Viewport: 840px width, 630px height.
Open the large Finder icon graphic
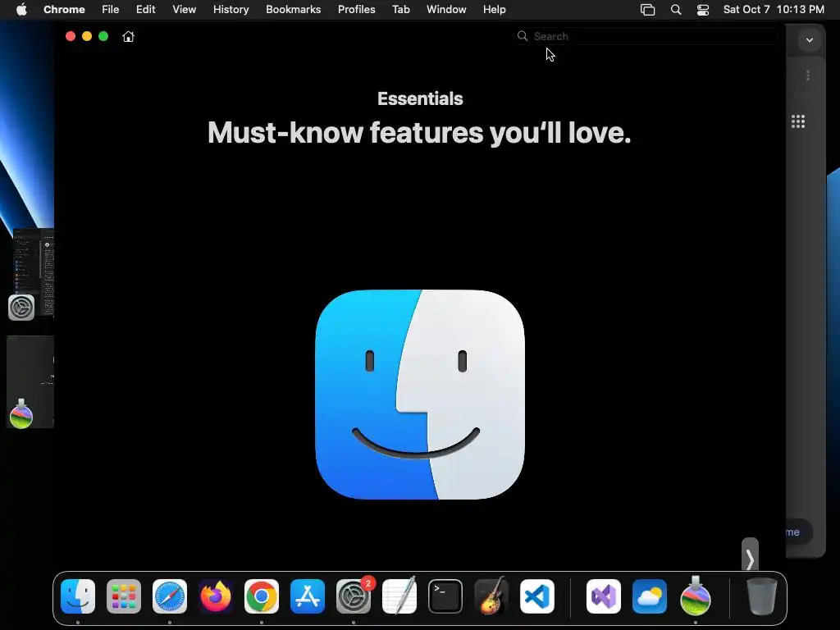click(420, 395)
